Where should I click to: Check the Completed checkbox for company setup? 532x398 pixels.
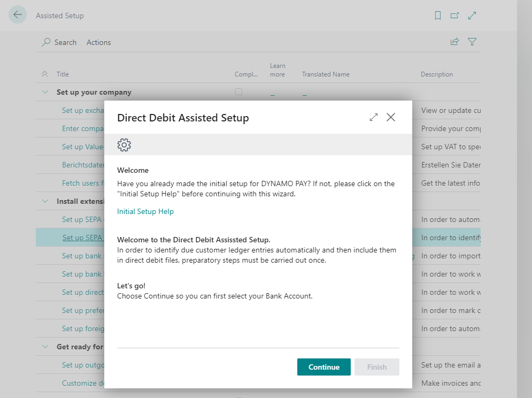coord(238,92)
